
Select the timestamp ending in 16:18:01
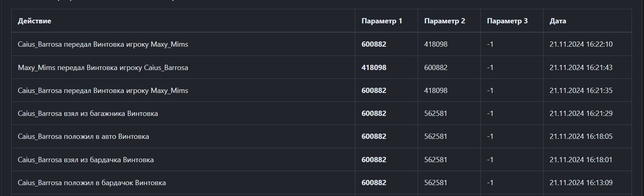coord(581,160)
